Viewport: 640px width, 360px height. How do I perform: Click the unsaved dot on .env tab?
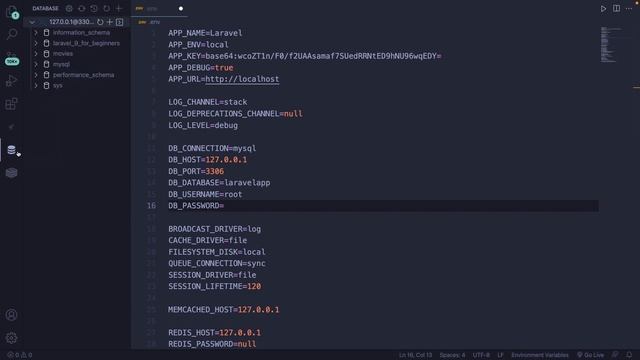(181, 9)
